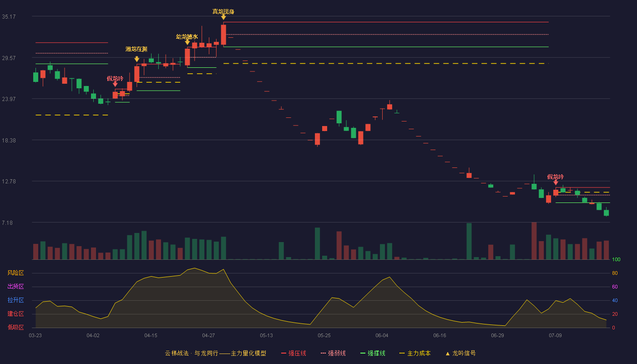
Task: Click the 真龙现身 signal arrow marker
Action: (x=223, y=17)
